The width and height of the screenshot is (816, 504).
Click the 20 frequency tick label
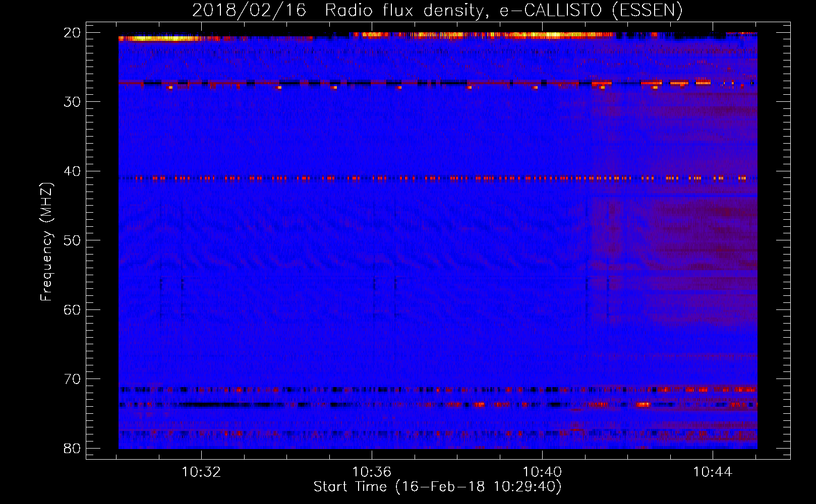[x=72, y=33]
